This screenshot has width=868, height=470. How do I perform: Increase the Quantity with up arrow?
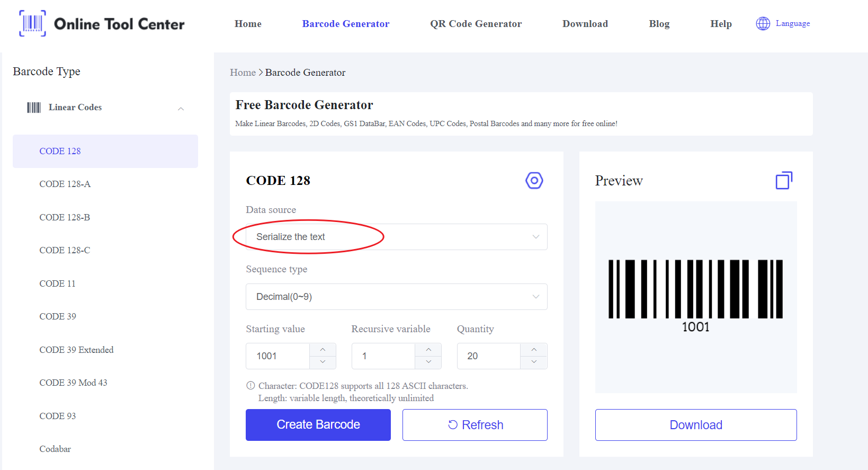click(x=534, y=350)
